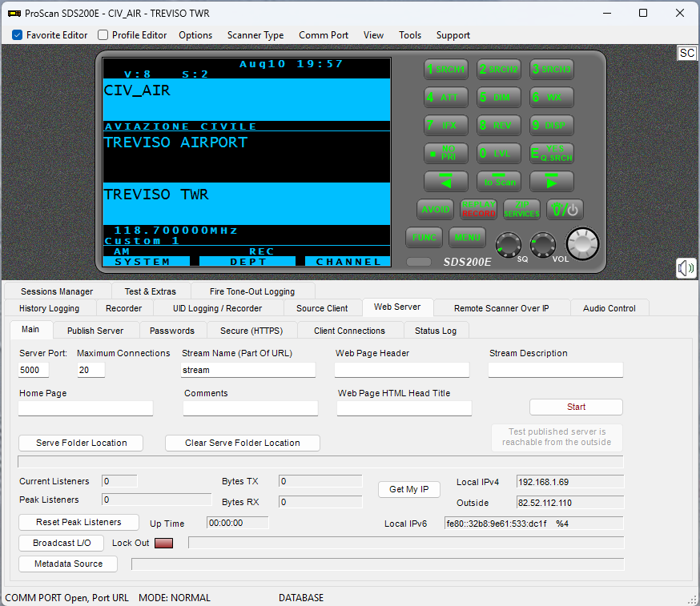
Task: Click Clear Serve Folder Location button
Action: 243,443
